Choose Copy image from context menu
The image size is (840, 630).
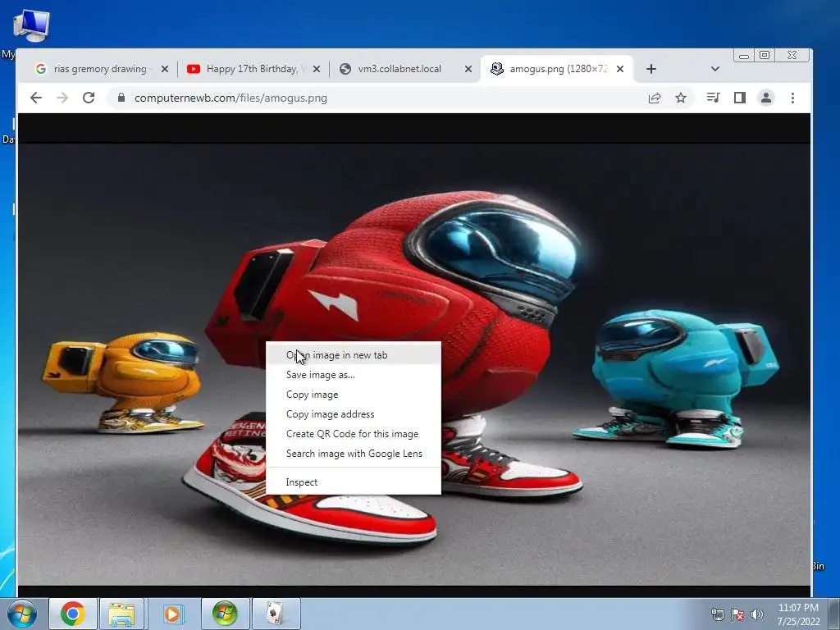pyautogui.click(x=353, y=395)
